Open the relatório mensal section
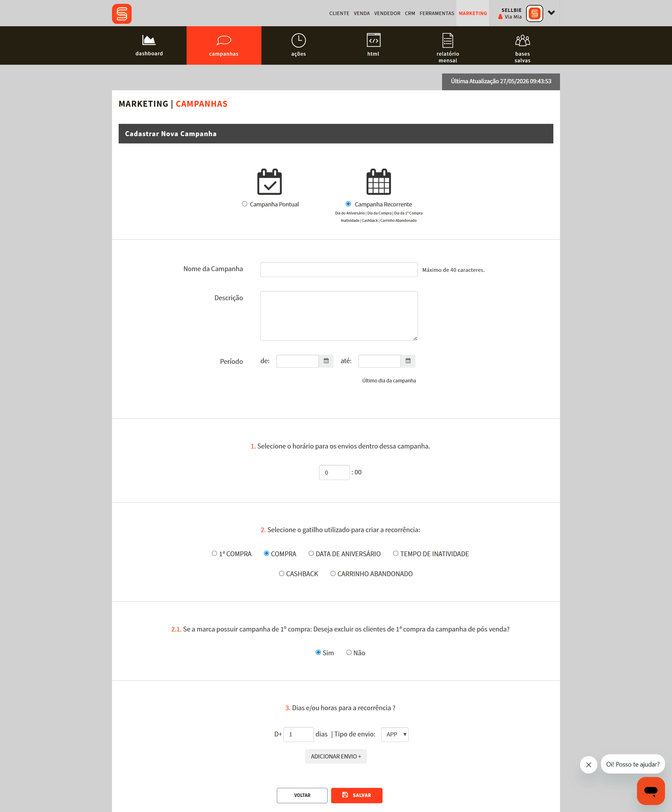This screenshot has height=812, width=672. [448, 45]
